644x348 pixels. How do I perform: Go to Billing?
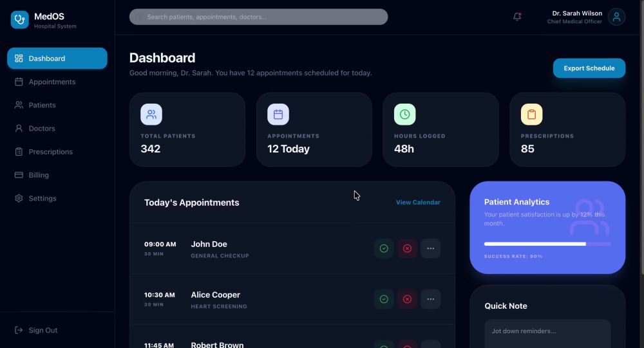pyautogui.click(x=57, y=175)
